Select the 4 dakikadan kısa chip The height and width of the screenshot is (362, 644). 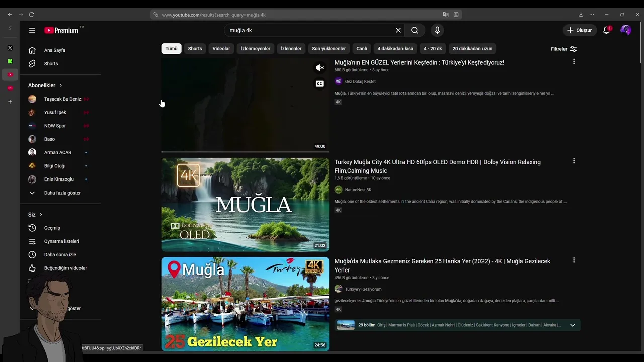[x=395, y=49]
